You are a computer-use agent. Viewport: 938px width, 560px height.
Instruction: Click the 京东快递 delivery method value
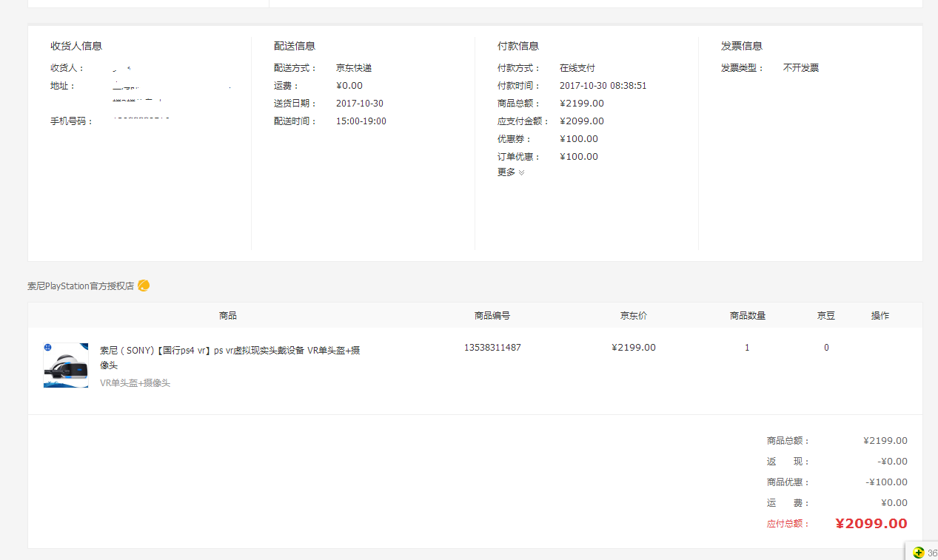354,68
